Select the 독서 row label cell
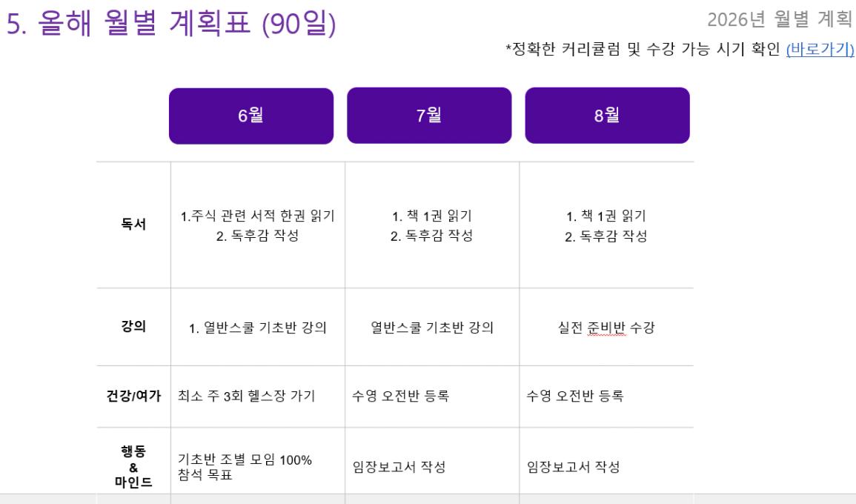856x504 pixels. coord(133,225)
